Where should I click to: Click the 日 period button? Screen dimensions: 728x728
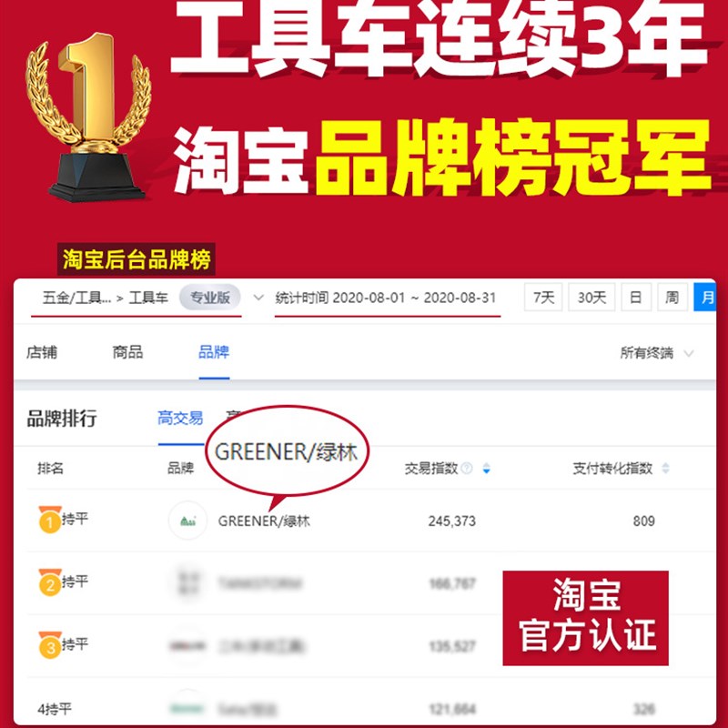pyautogui.click(x=636, y=298)
